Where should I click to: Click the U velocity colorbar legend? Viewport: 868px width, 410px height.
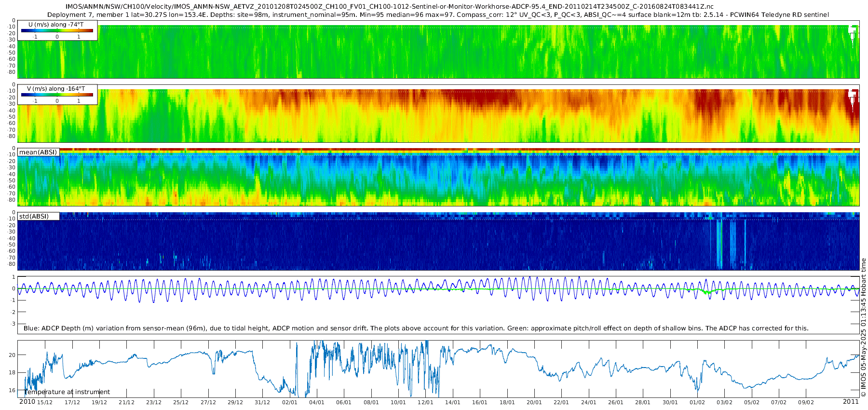tap(57, 30)
